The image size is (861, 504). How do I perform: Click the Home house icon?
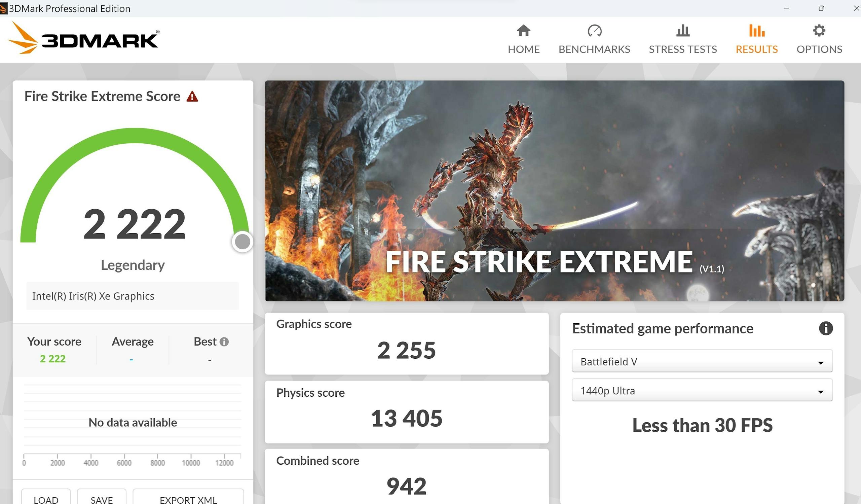(523, 31)
